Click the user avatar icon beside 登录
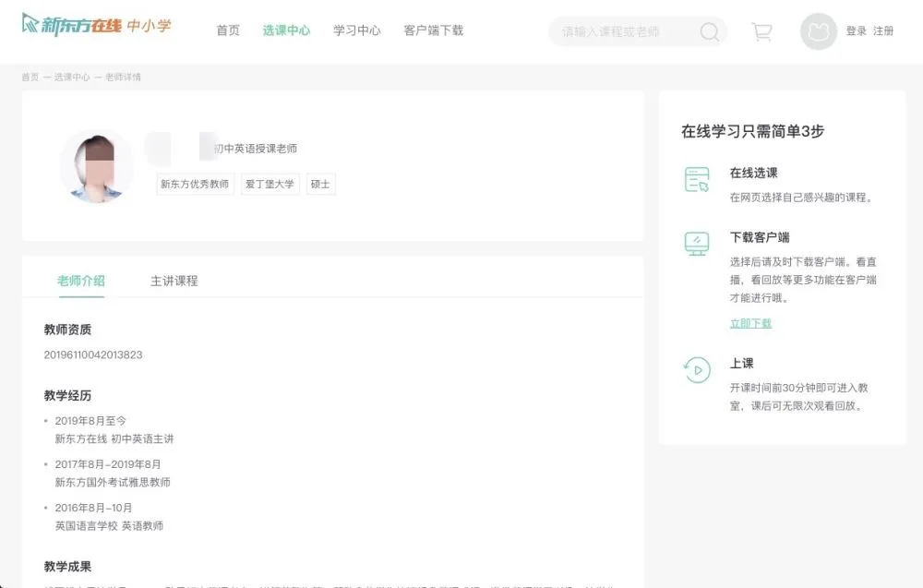The width and height of the screenshot is (923, 588). coord(818,31)
